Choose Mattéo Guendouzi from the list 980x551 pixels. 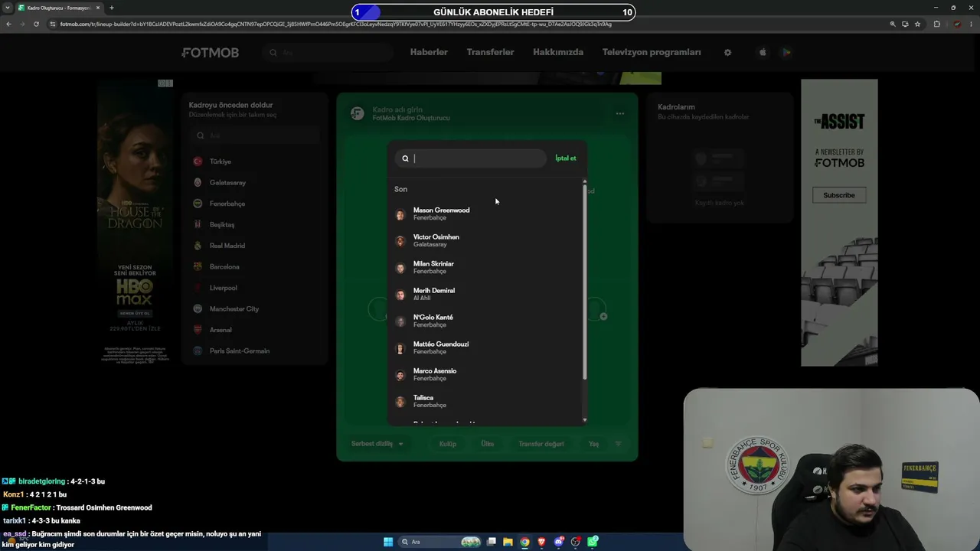(486, 348)
